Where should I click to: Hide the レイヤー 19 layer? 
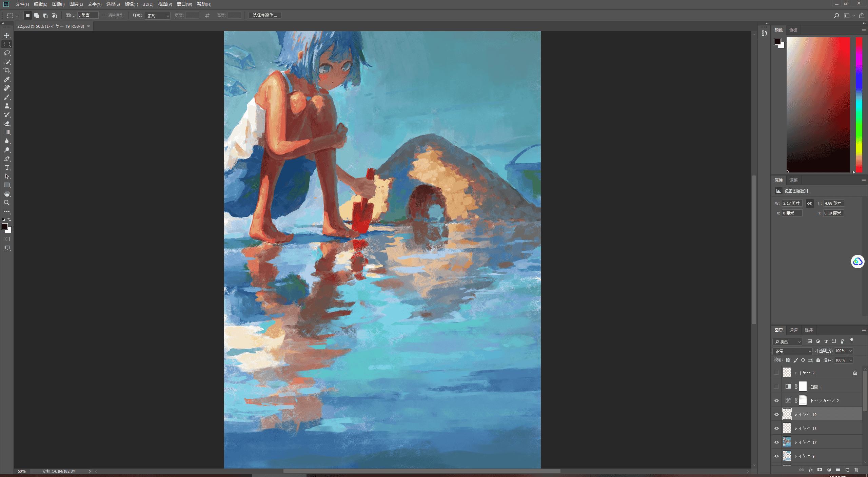(776, 414)
